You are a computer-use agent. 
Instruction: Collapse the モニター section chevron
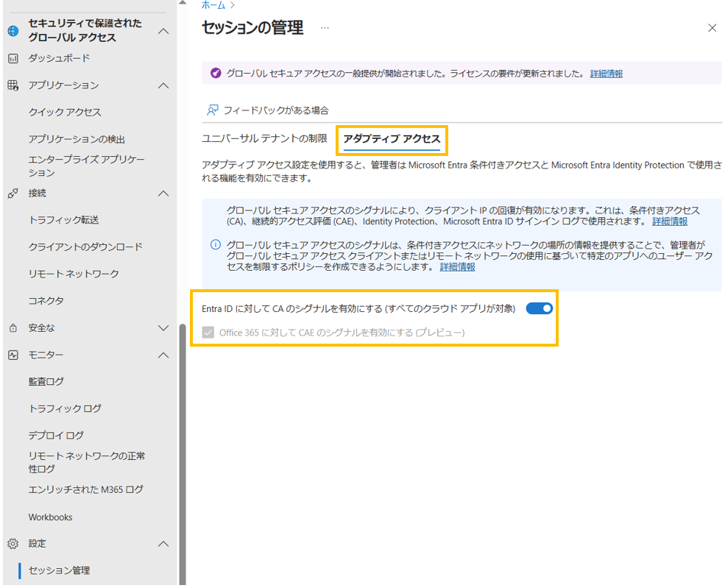[x=163, y=355]
